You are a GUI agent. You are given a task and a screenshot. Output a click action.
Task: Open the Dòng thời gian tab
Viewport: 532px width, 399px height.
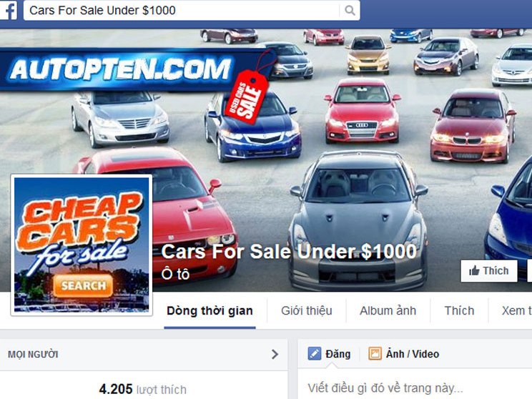(210, 311)
